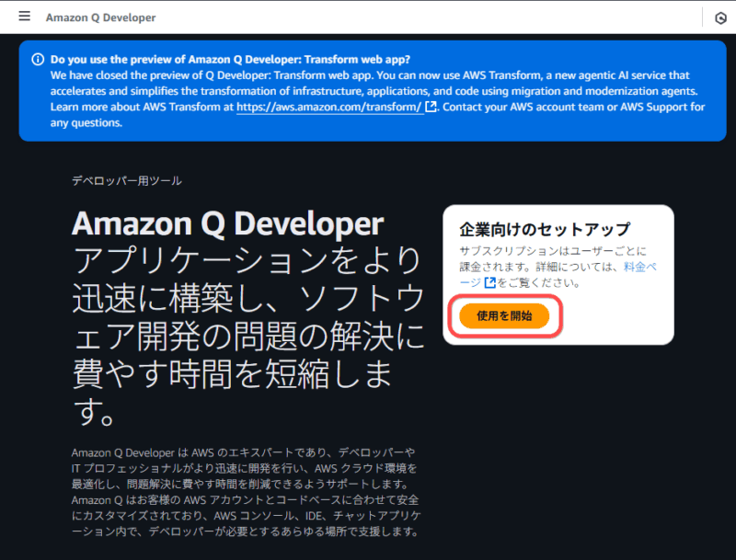The image size is (736, 560).
Task: Click the info icon in the blue banner
Action: [x=38, y=60]
